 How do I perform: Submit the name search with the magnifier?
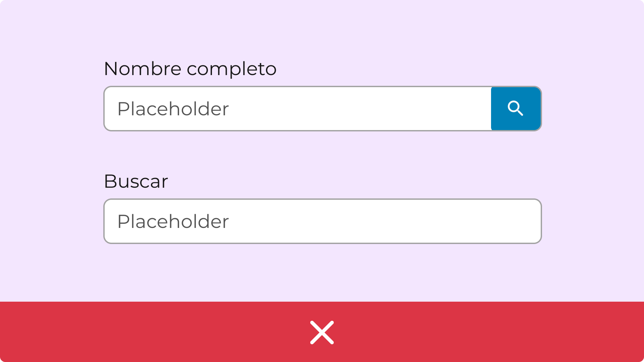click(516, 109)
